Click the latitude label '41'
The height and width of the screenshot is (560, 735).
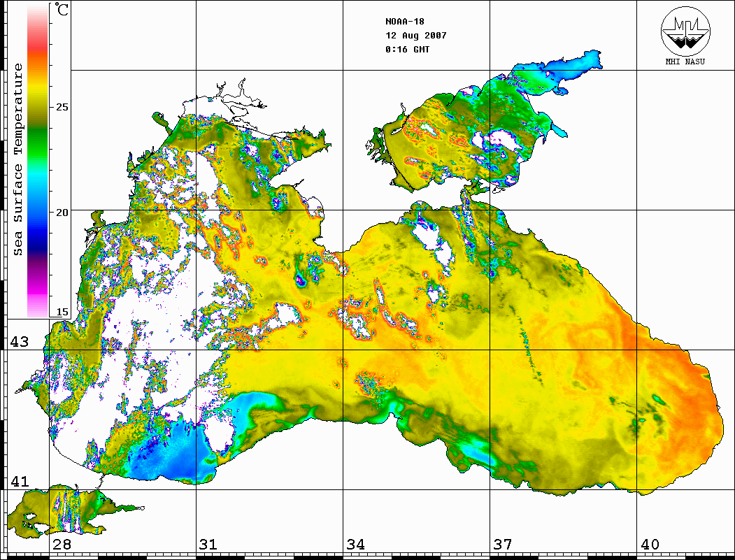(19, 481)
